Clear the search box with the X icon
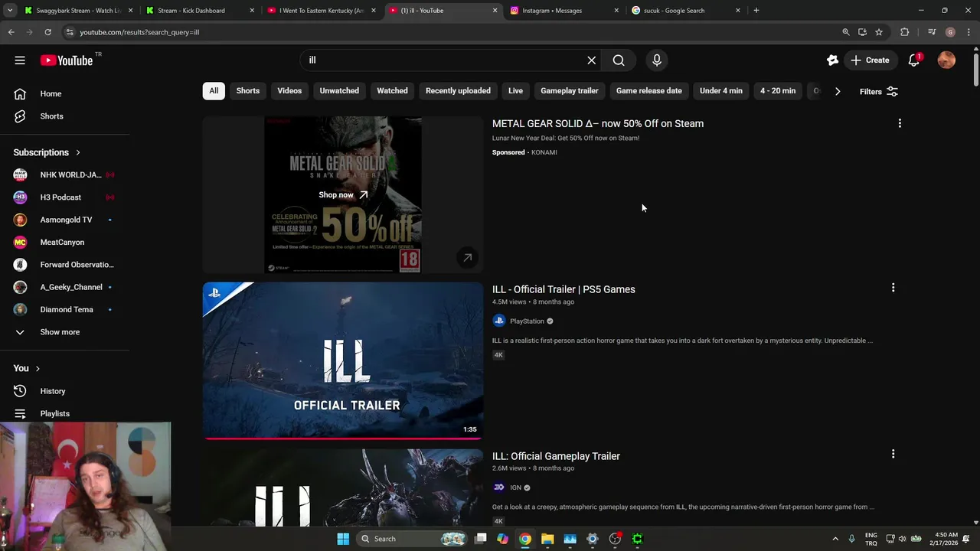Image resolution: width=980 pixels, height=551 pixels. (x=591, y=60)
